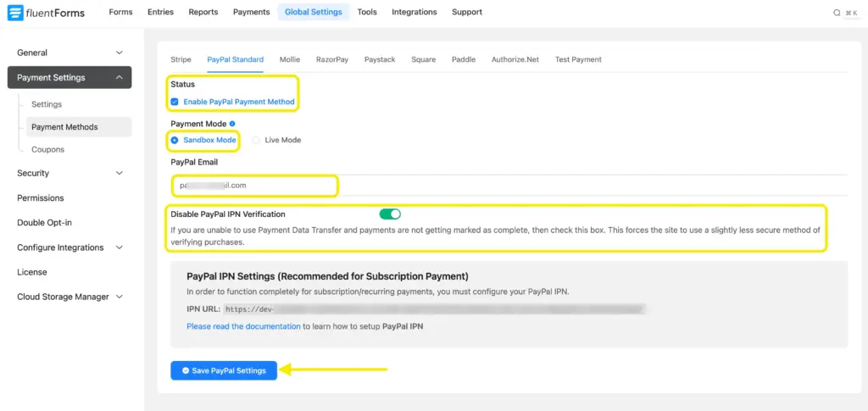Screen dimensions: 868x411
Task: Click the blurred IPN URL field
Action: [435, 309]
